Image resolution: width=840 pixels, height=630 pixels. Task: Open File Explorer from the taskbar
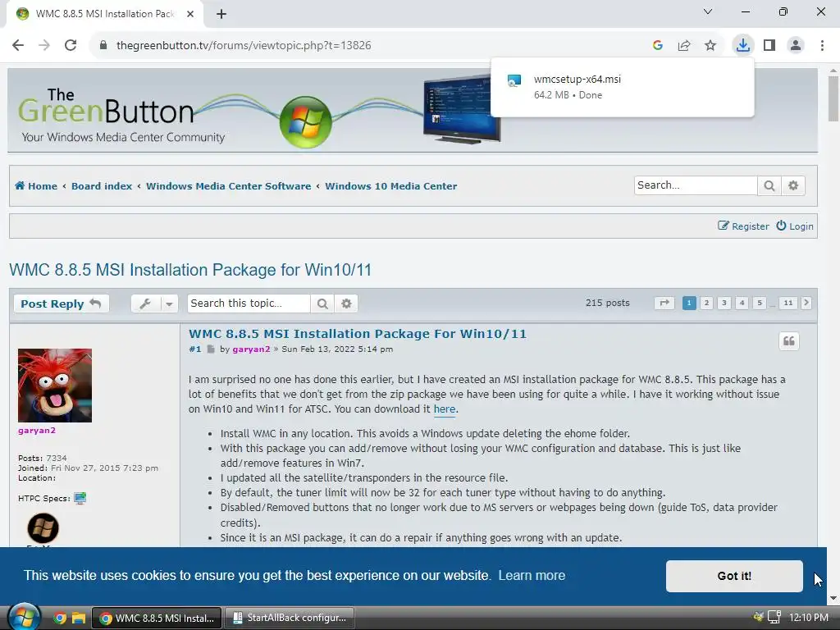point(79,619)
